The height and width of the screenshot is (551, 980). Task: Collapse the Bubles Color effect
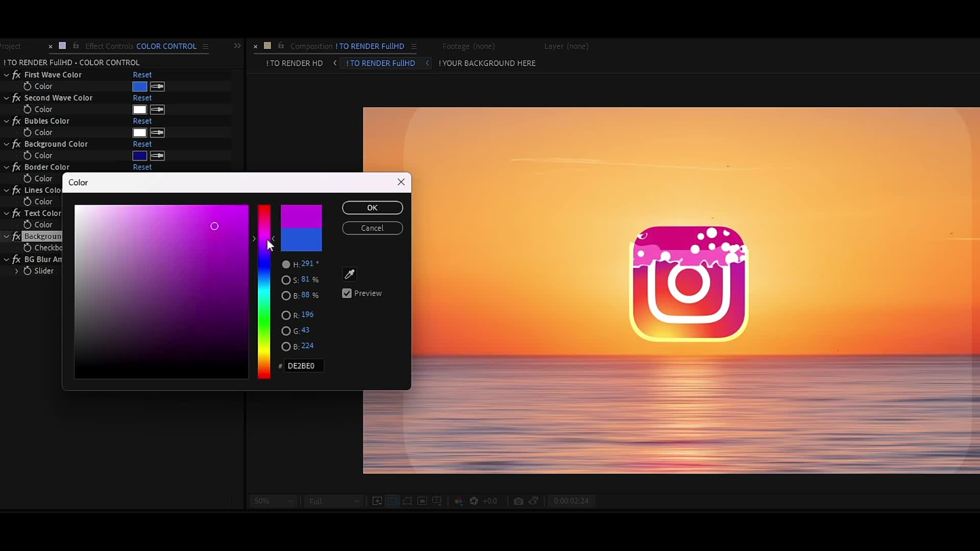coord(7,121)
